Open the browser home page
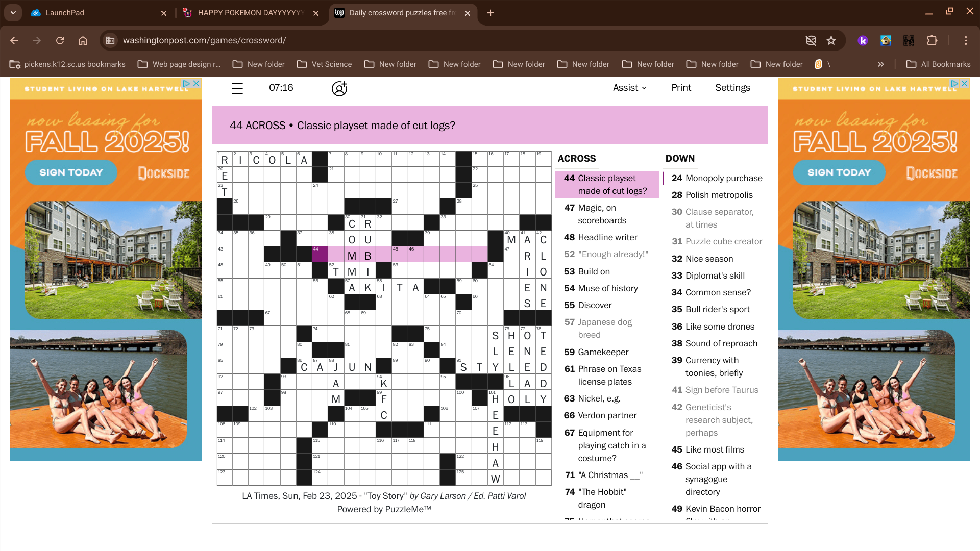Viewport: 980px width, 551px height. 83,40
